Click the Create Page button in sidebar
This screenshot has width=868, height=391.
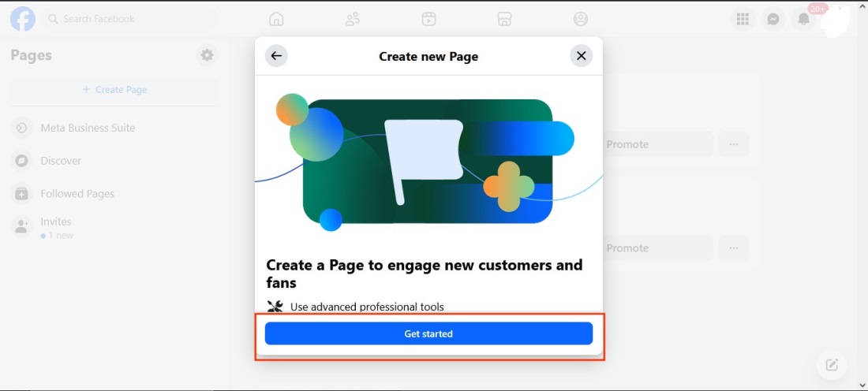[x=115, y=90]
